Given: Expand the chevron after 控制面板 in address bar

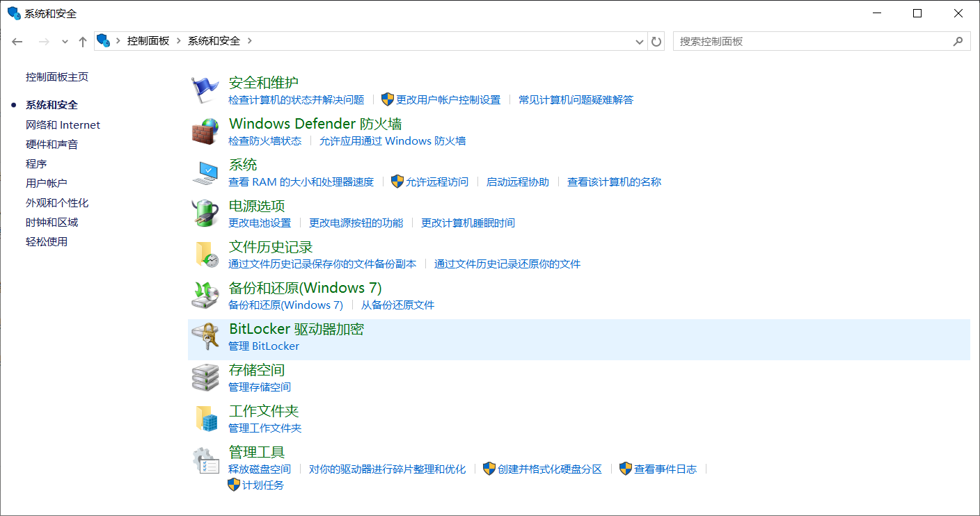Looking at the screenshot, I should coord(178,41).
